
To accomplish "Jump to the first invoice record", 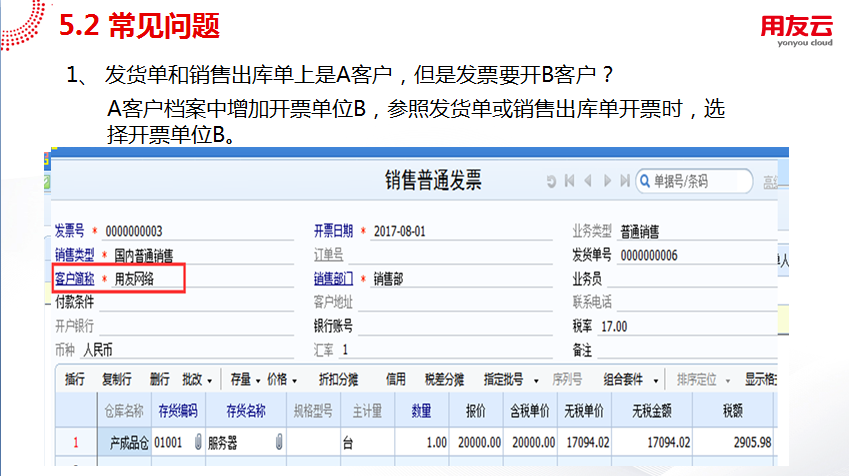I will pyautogui.click(x=569, y=181).
